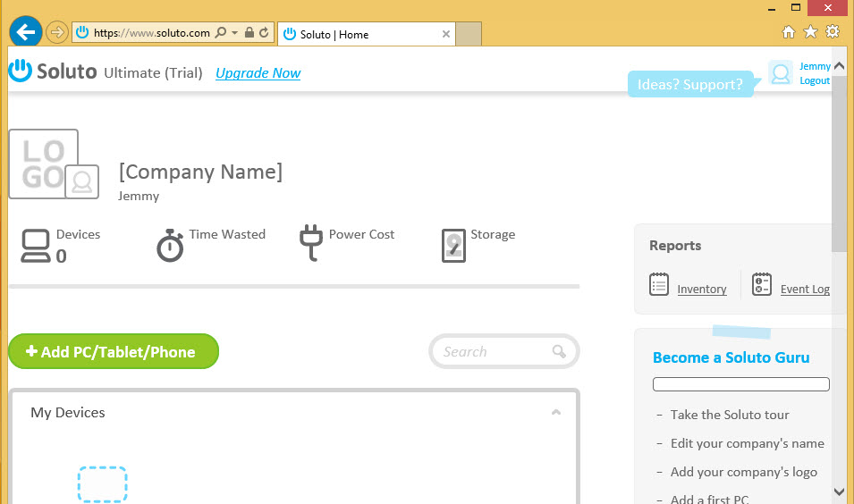Click the page scrollbar up arrow

(840, 66)
